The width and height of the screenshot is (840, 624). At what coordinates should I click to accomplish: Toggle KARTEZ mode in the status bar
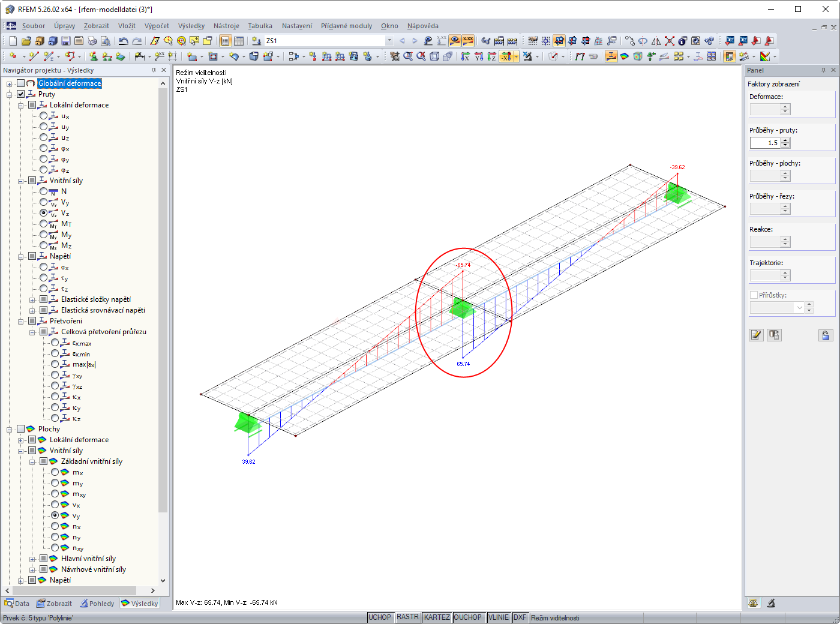[x=437, y=617]
